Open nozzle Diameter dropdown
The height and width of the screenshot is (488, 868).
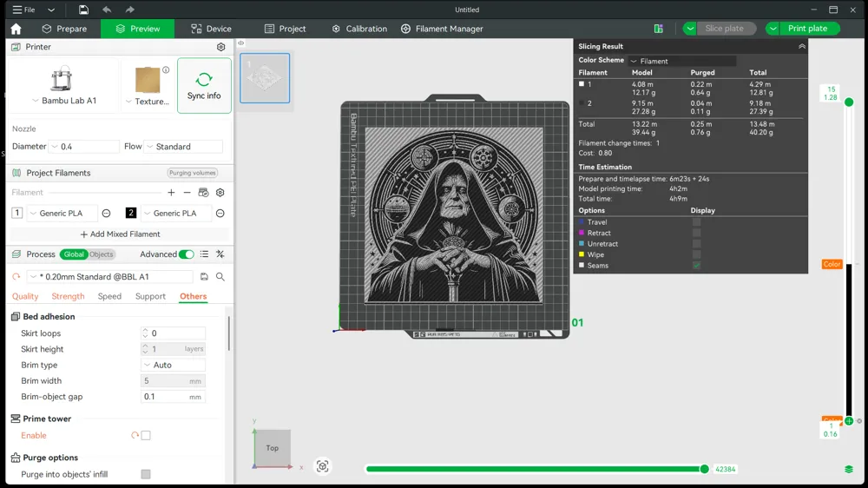click(x=84, y=147)
